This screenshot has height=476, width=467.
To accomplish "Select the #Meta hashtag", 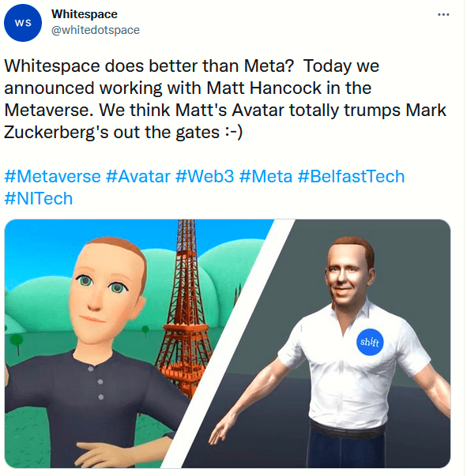I will point(266,176).
